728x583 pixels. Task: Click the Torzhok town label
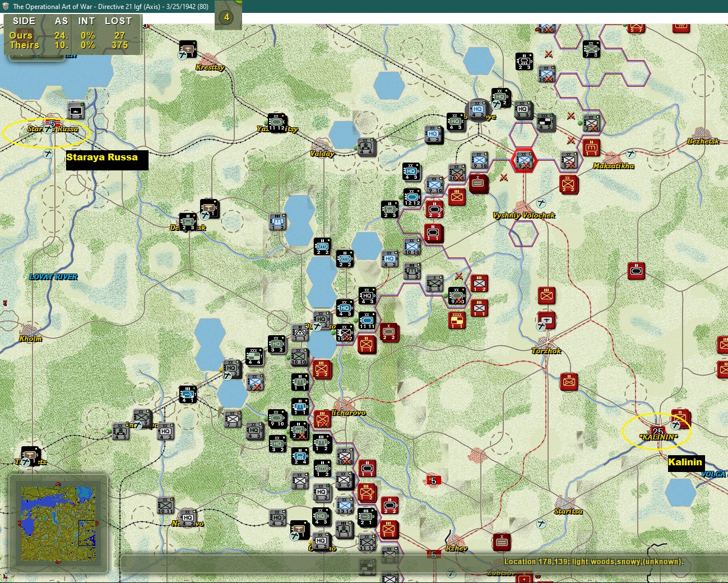click(x=546, y=351)
